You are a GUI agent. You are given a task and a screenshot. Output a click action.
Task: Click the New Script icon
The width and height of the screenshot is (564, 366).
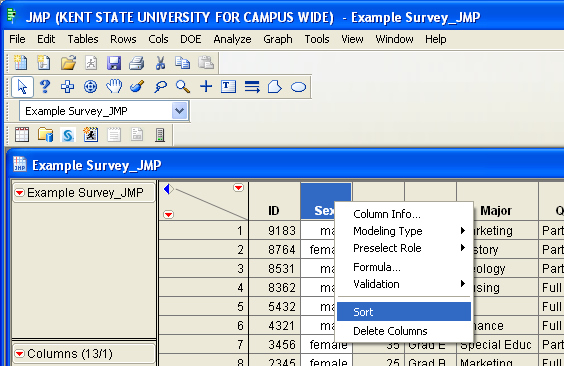44,63
